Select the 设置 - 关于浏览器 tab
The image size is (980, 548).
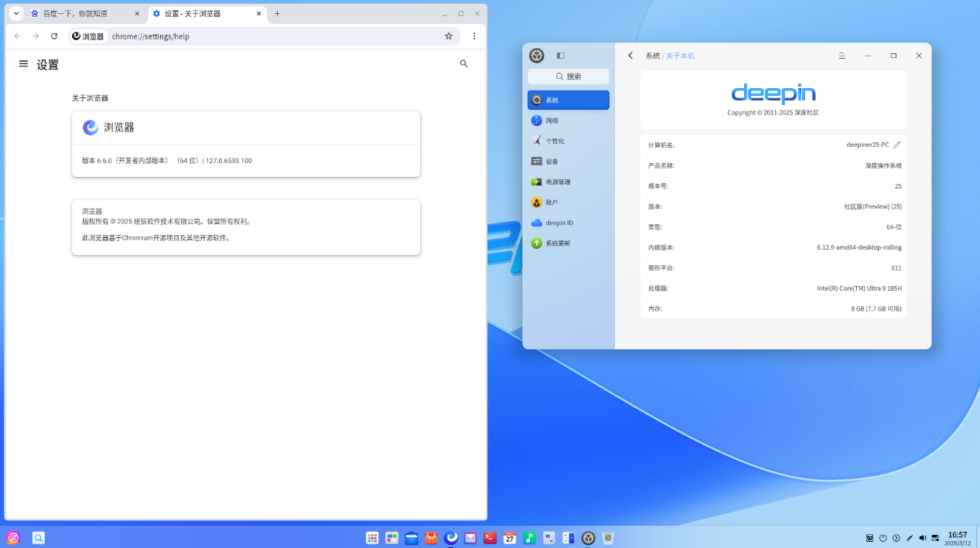point(207,14)
